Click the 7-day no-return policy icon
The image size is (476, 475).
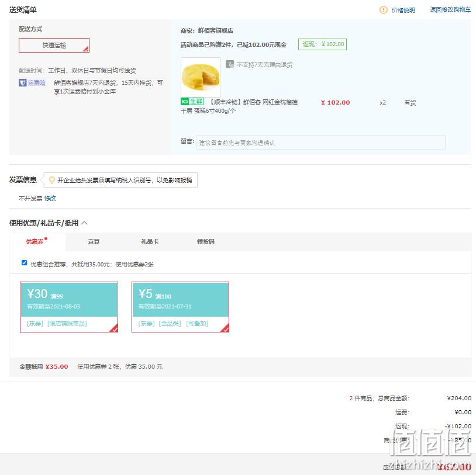(229, 64)
